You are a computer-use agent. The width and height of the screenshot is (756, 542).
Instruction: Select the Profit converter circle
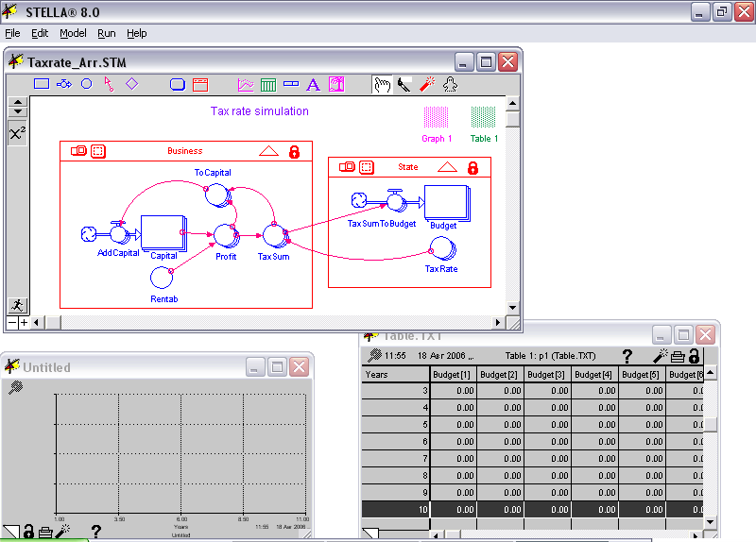coord(226,235)
